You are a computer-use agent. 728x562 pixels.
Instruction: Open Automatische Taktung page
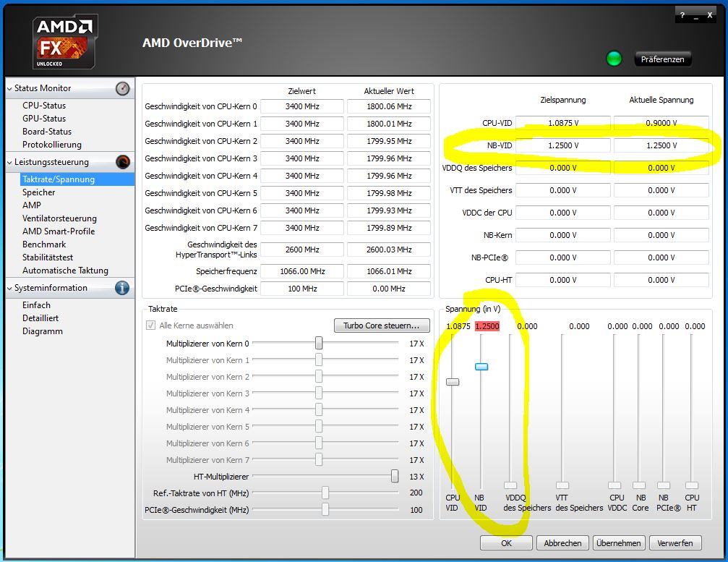66,271
